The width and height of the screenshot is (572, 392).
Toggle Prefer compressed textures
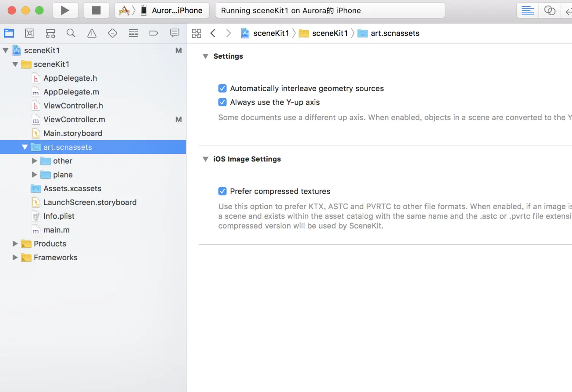(x=222, y=191)
